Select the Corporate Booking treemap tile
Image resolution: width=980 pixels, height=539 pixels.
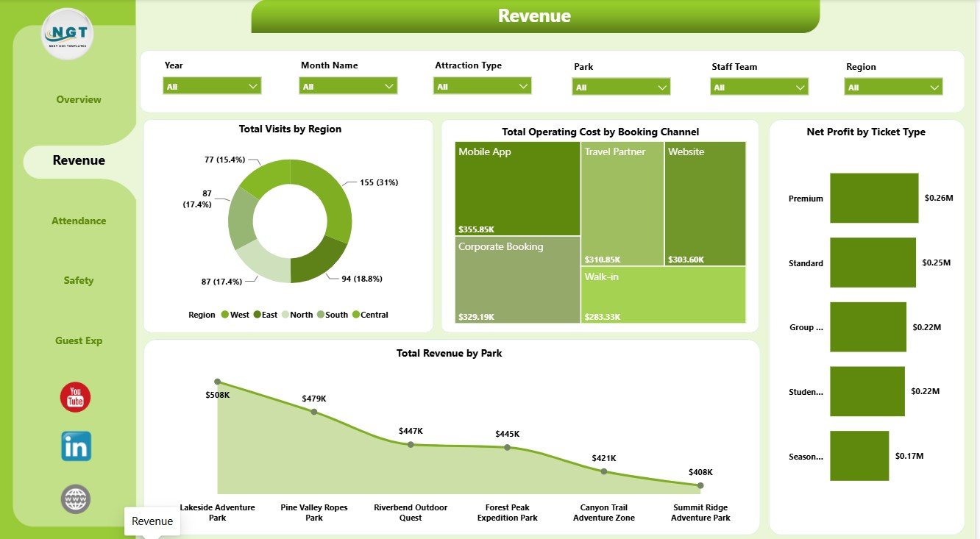(517, 279)
